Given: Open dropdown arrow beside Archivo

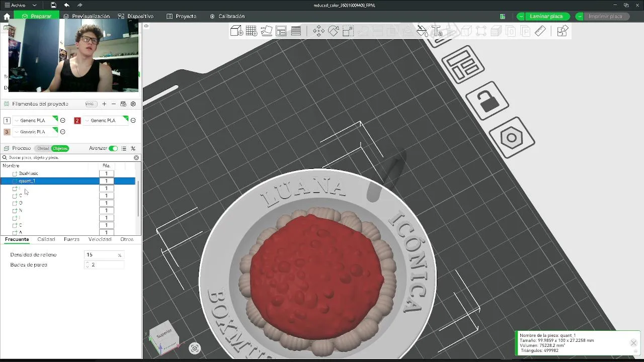Looking at the screenshot, I should 34,5.
